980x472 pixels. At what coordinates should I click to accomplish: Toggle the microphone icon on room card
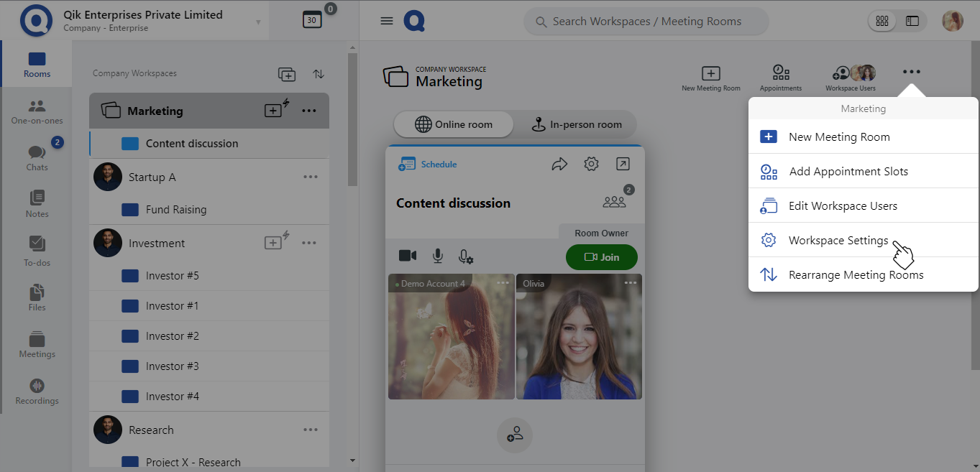pyautogui.click(x=437, y=256)
